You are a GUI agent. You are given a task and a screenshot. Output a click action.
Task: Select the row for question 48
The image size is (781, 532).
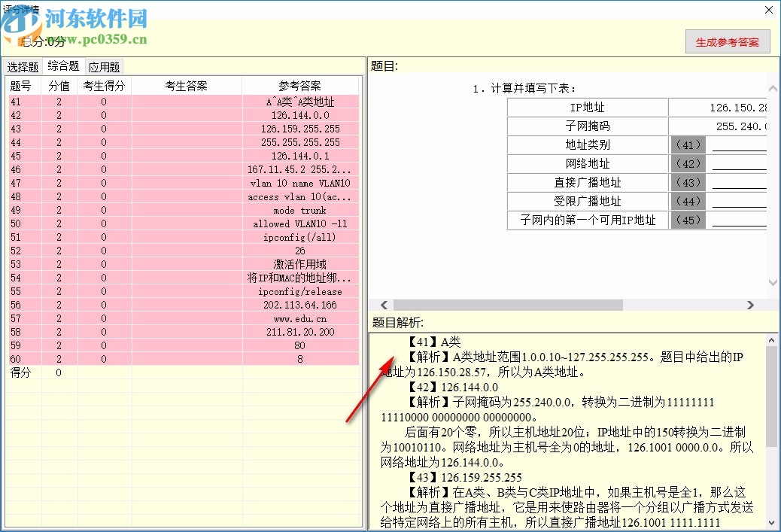(x=184, y=196)
